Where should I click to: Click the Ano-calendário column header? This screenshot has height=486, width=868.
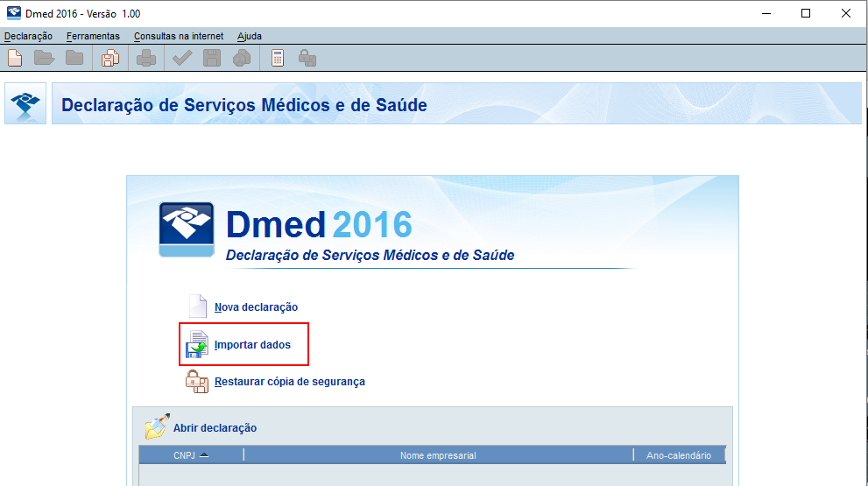click(679, 455)
